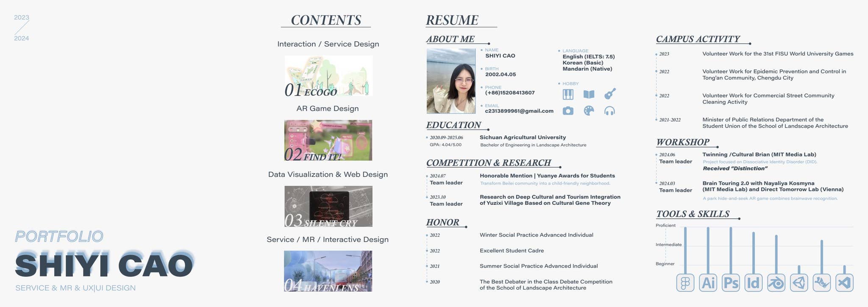Image resolution: width=868 pixels, height=307 pixels.
Task: Click the Blender skill level bar
Action: [x=776, y=254]
